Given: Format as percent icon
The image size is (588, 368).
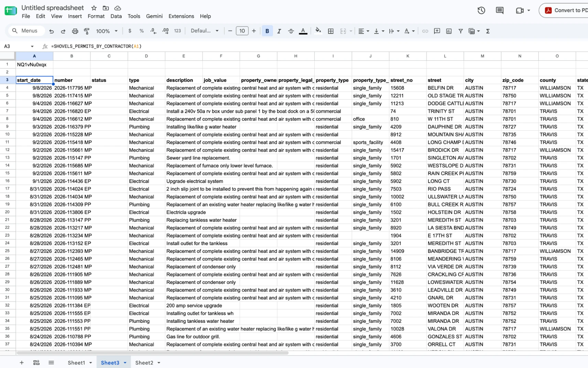Looking at the screenshot, I should point(141,31).
